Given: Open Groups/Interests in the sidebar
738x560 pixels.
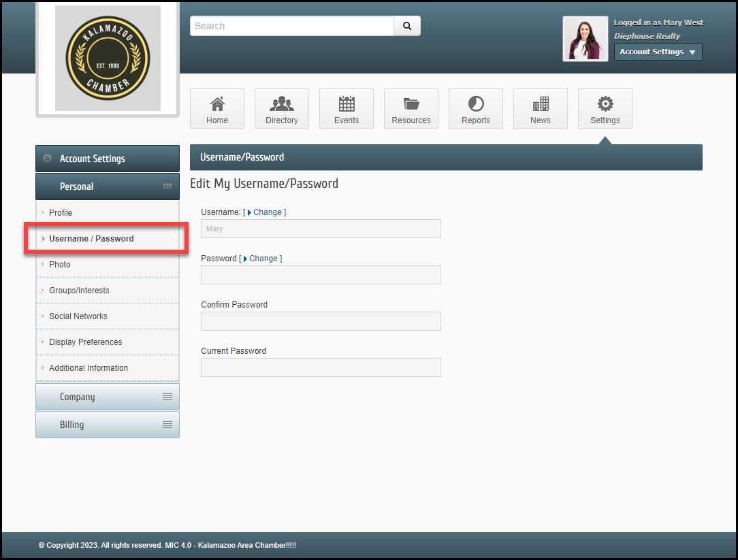Looking at the screenshot, I should click(79, 291).
